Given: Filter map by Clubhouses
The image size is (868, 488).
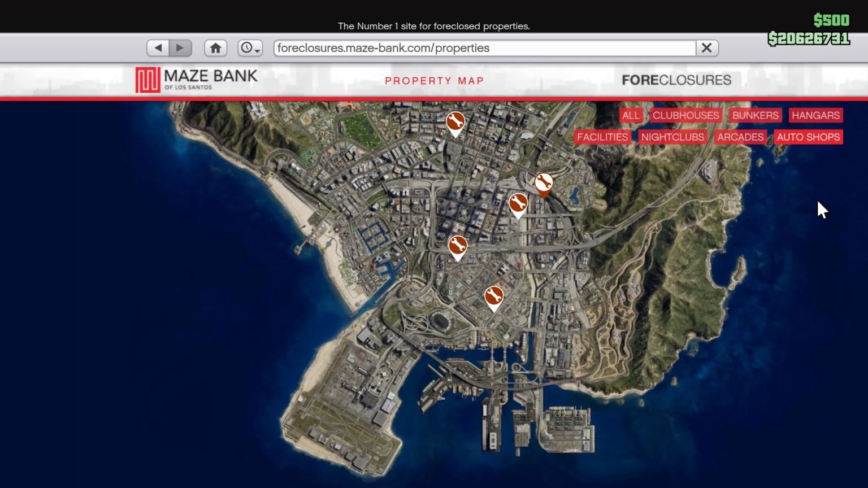Looking at the screenshot, I should [x=685, y=115].
